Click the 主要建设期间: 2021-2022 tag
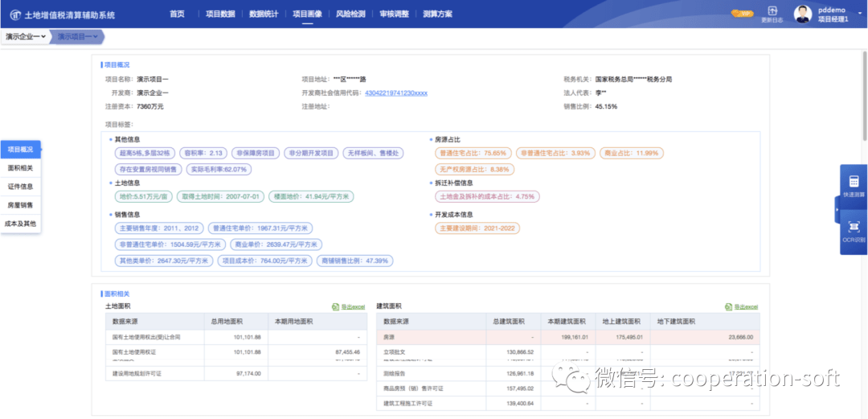Image resolution: width=868 pixels, height=419 pixels. pyautogui.click(x=477, y=228)
